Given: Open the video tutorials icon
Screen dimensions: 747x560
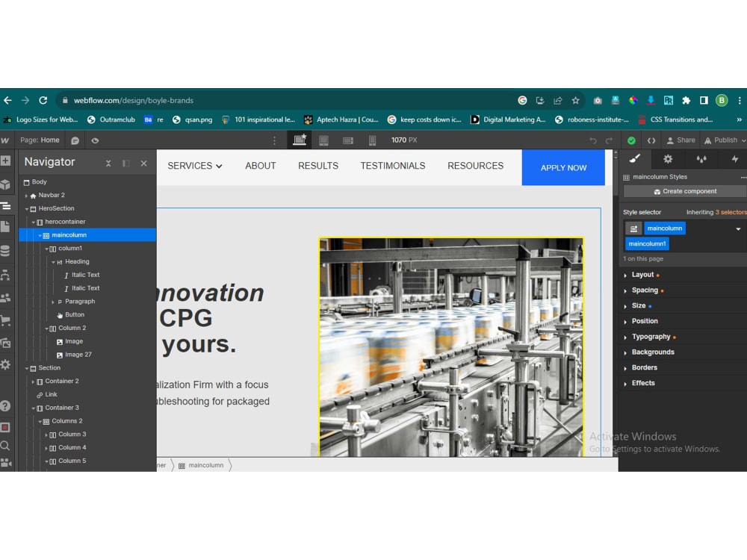Looking at the screenshot, I should click(x=6, y=462).
